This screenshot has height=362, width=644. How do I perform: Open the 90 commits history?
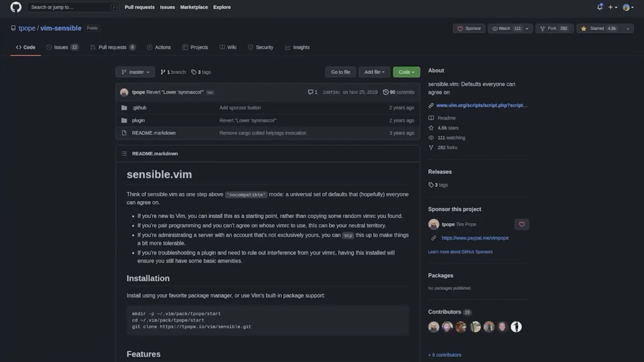[398, 92]
